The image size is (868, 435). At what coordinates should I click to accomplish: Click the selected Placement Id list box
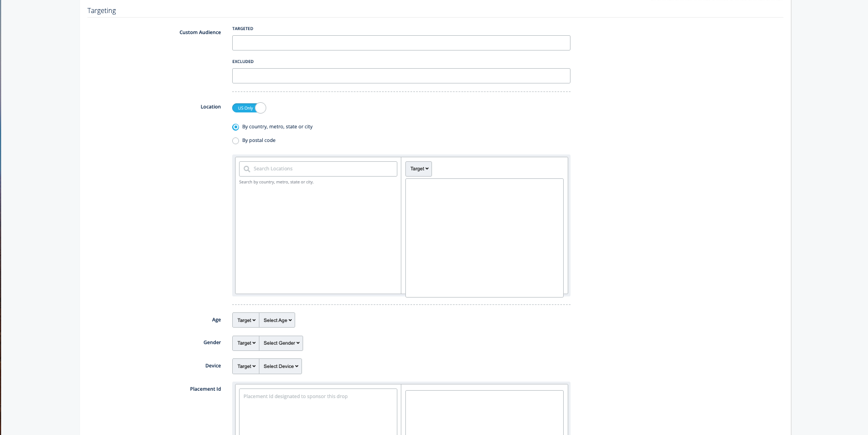(484, 412)
